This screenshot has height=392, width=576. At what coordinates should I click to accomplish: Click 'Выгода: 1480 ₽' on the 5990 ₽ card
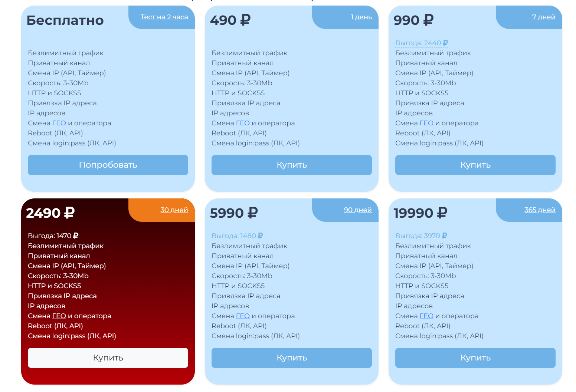click(x=237, y=236)
